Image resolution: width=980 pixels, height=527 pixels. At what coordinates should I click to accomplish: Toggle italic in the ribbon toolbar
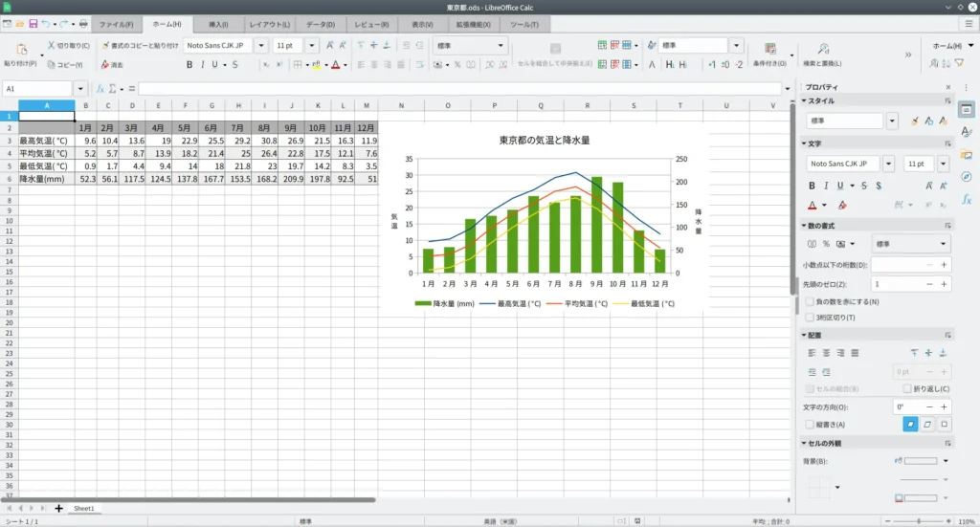click(203, 64)
